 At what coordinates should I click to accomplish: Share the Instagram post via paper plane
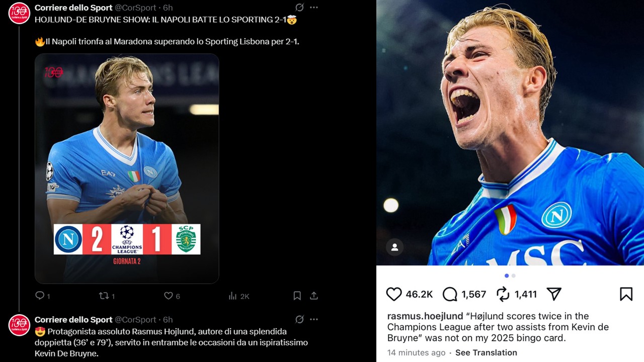point(553,294)
